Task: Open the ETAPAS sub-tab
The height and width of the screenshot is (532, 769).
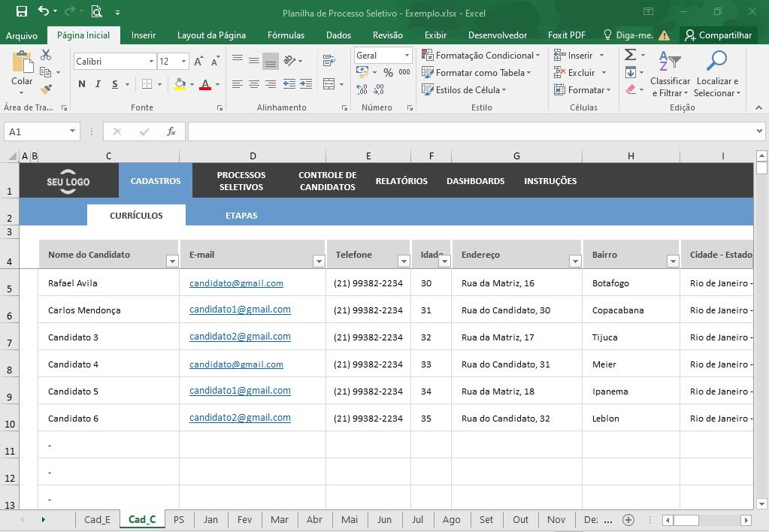Action: coord(241,215)
